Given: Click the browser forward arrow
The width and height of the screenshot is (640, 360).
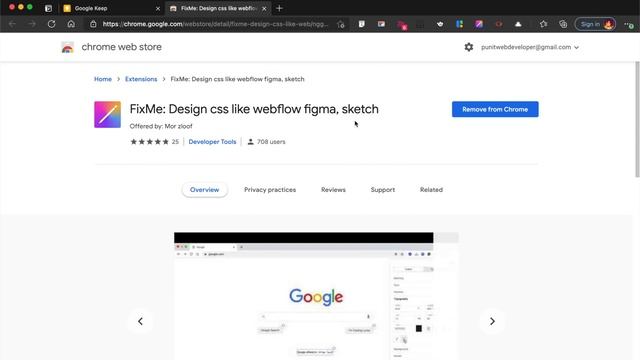Looking at the screenshot, I should pyautogui.click(x=32, y=24).
